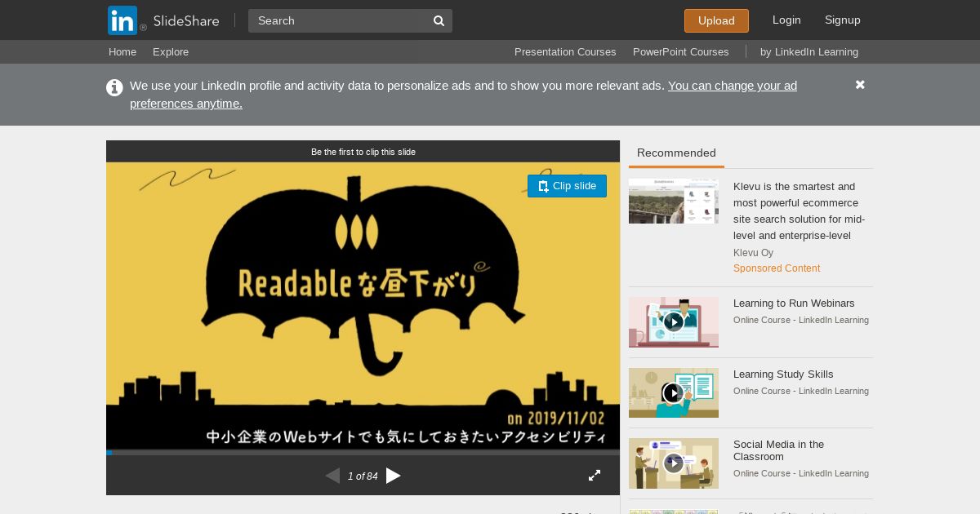Open the Signup page

843,20
